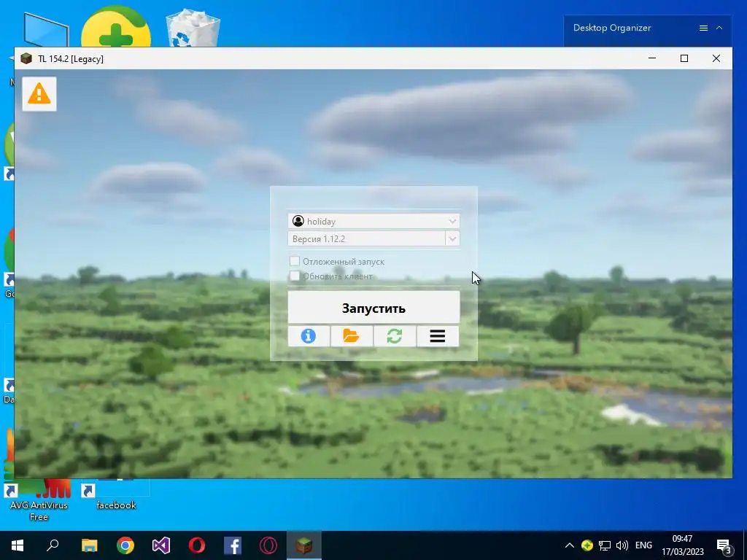The width and height of the screenshot is (747, 560).
Task: Open Visual Studio from the taskbar
Action: pyautogui.click(x=161, y=545)
